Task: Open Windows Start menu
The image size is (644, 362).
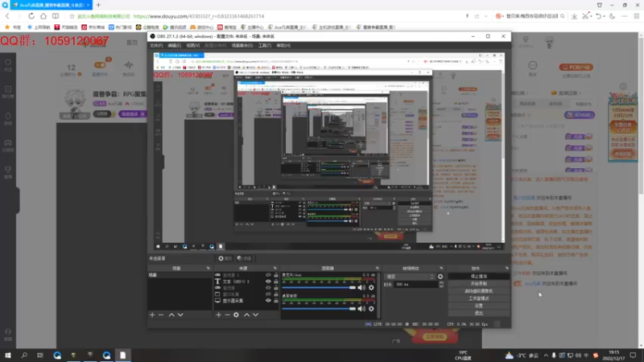Action: [x=8, y=355]
